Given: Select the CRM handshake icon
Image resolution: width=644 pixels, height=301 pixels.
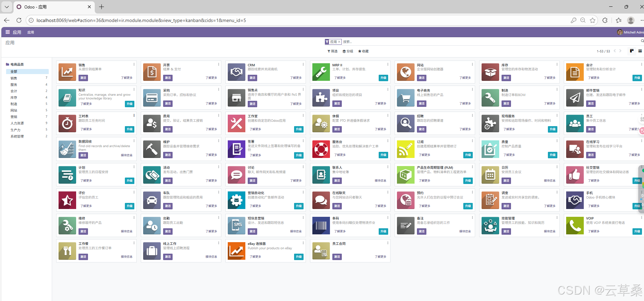Looking at the screenshot, I should tap(236, 72).
